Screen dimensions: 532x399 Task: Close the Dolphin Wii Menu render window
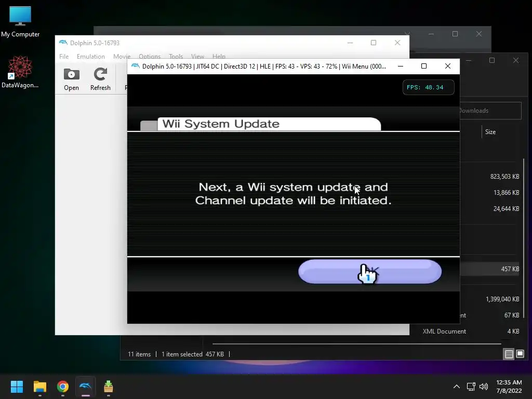[448, 66]
